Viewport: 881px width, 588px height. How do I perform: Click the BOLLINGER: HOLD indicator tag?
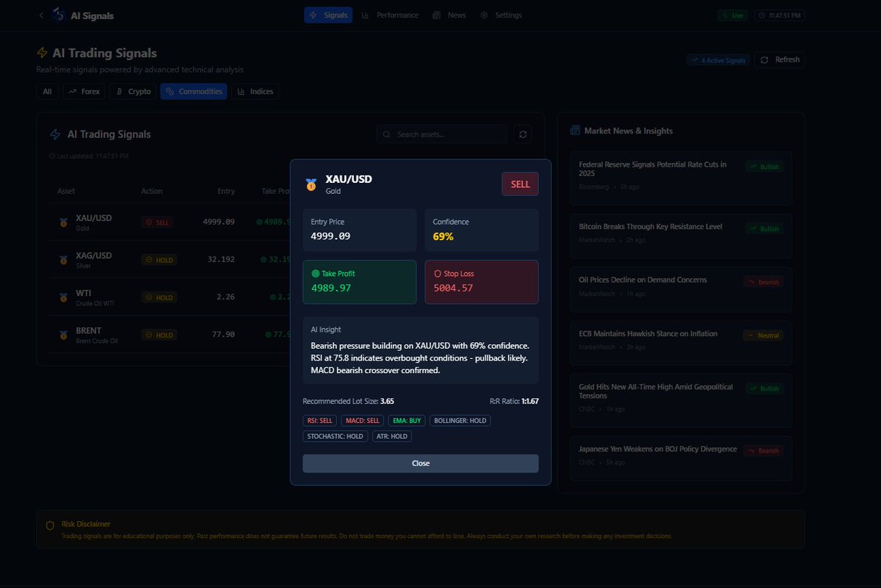coord(460,421)
